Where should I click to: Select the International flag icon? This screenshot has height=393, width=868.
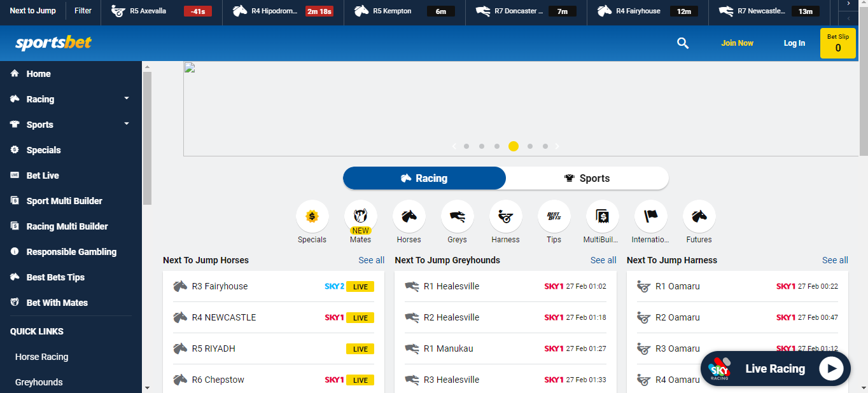click(x=650, y=217)
